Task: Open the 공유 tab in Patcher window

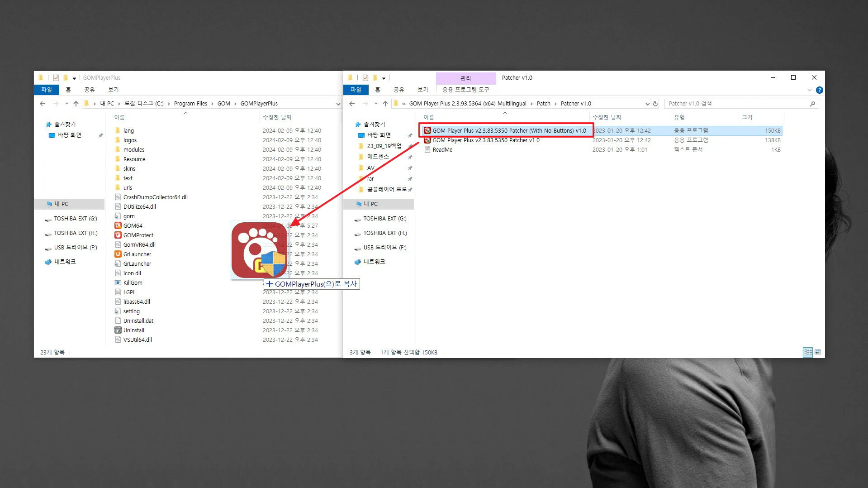Action: point(398,90)
